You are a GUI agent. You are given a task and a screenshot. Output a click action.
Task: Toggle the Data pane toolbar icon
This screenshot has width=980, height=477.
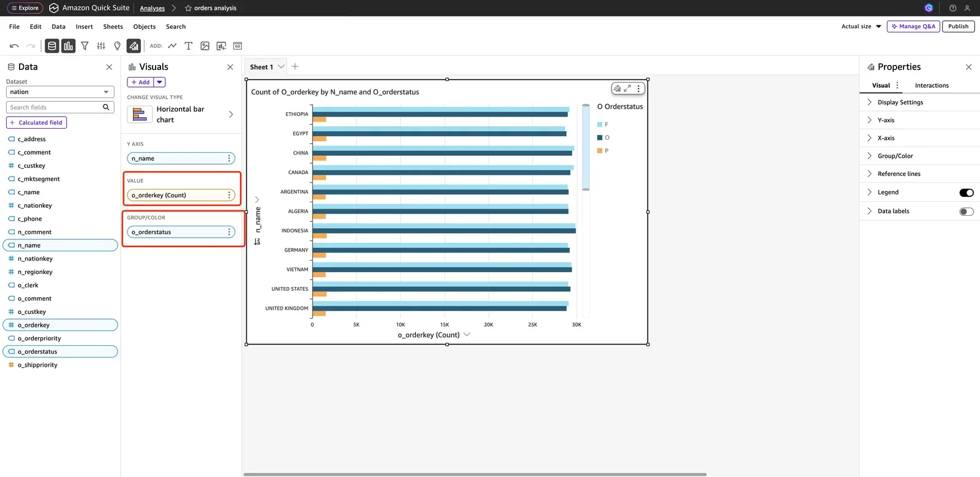tap(52, 46)
